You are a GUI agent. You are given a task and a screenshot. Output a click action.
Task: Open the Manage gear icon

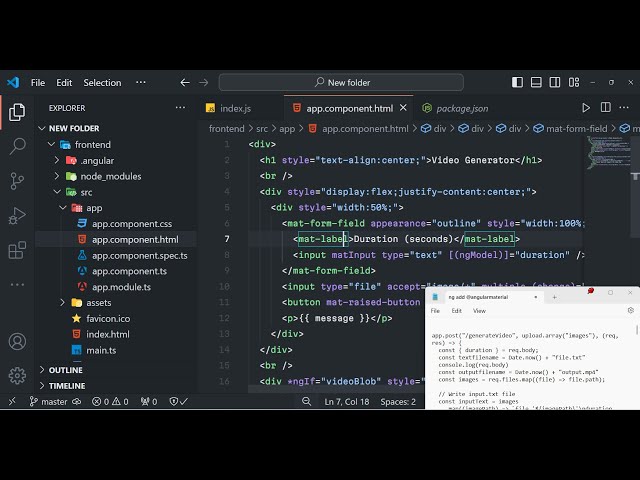(17, 376)
